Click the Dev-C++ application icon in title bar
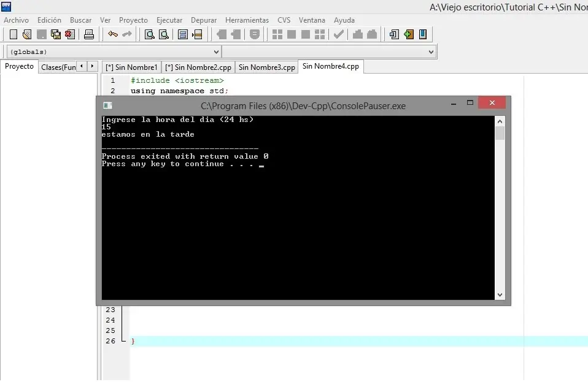Image resolution: width=588 pixels, height=382 pixels. point(6,6)
